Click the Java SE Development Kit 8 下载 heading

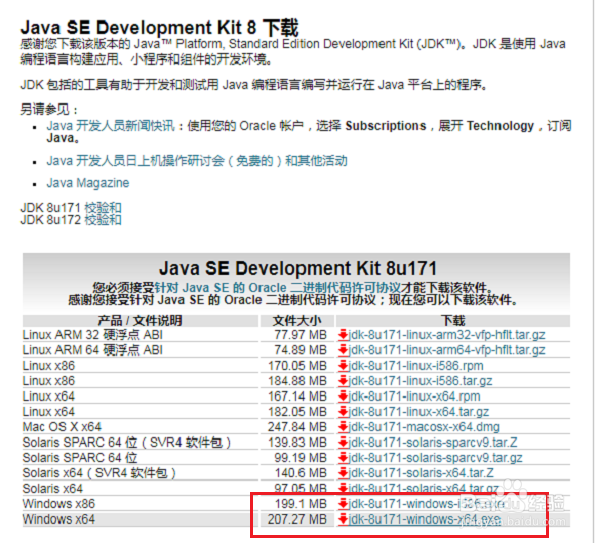click(159, 28)
